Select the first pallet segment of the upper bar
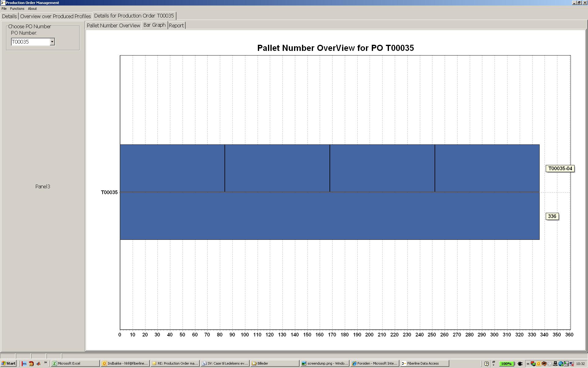Screen dimensions: 588x368 pos(172,168)
